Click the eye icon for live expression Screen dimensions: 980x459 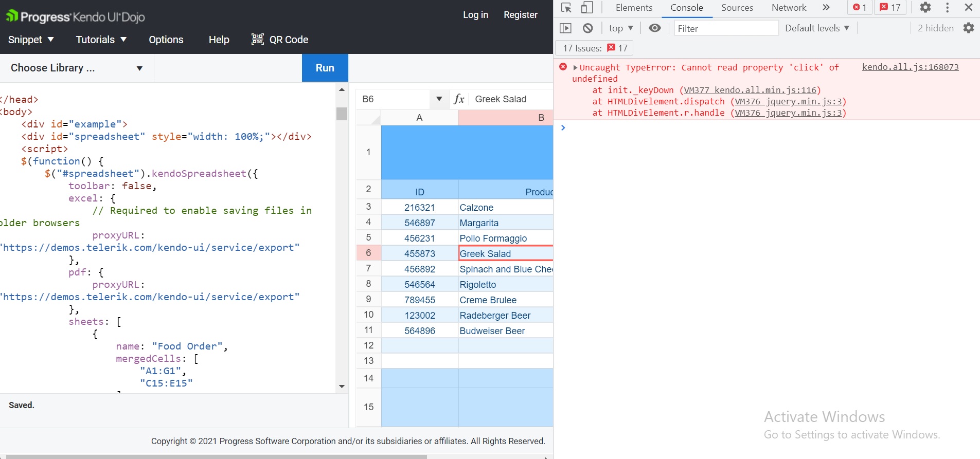(654, 28)
